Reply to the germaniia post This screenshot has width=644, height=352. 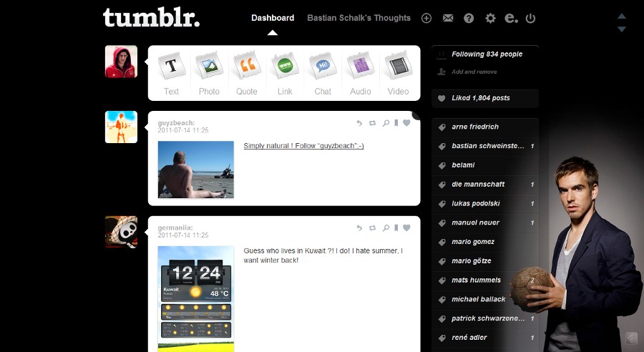pos(359,228)
